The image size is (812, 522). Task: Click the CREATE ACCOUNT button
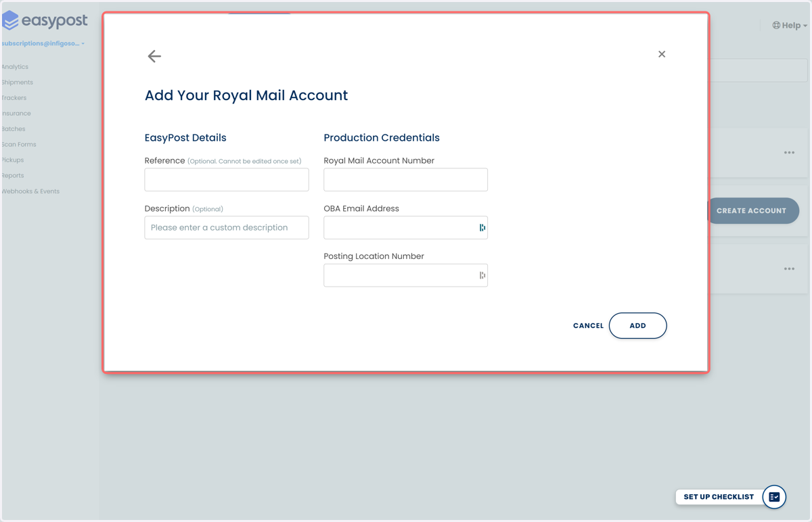pyautogui.click(x=752, y=211)
